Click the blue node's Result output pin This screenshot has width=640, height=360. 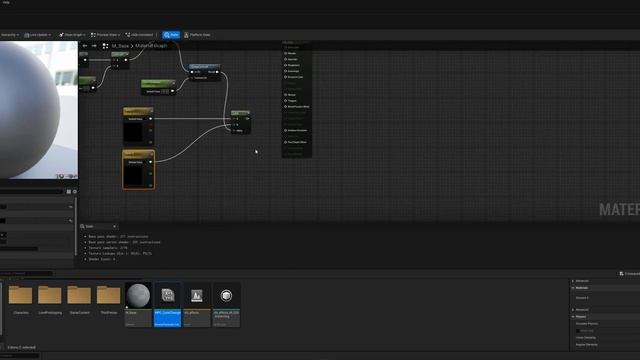pyautogui.click(x=217, y=72)
